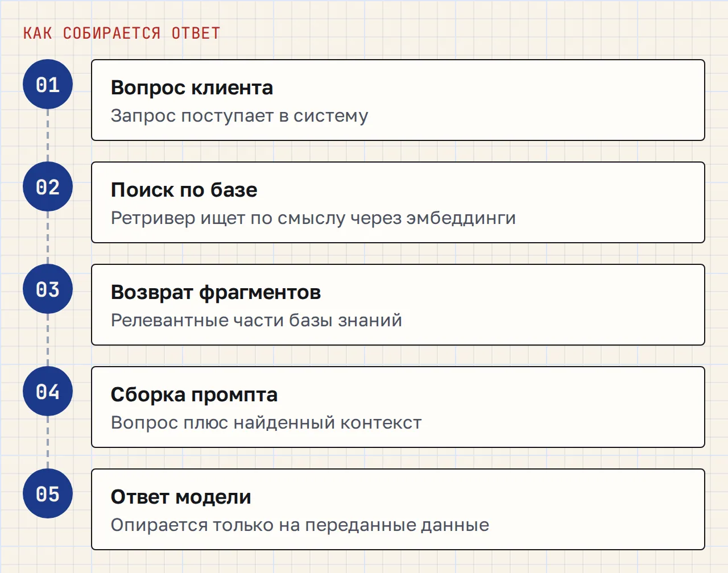
Task: Click the step 02 number circle
Action: tap(48, 186)
